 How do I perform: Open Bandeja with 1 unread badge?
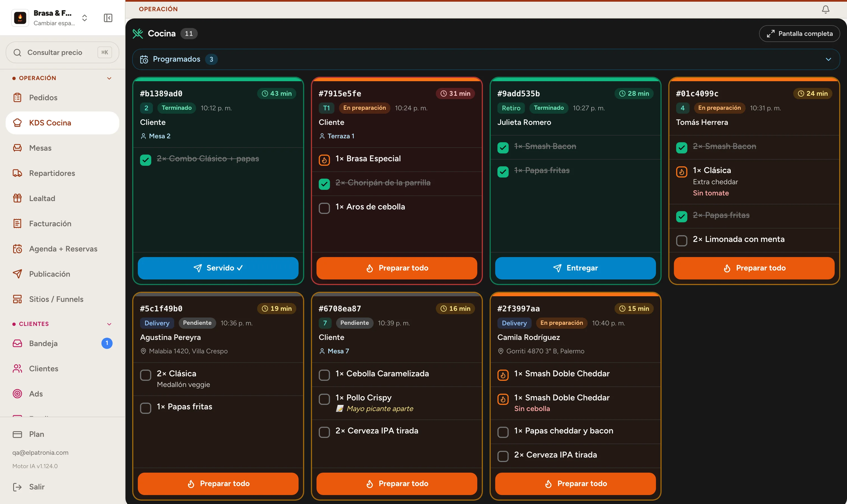click(62, 343)
